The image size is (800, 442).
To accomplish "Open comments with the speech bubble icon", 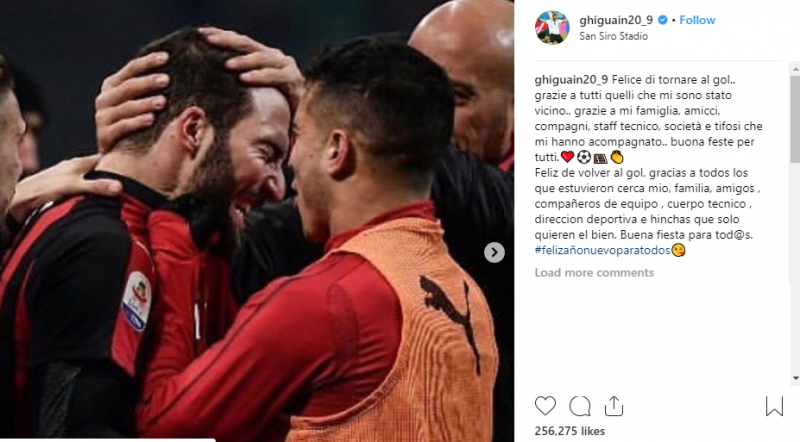I will click(x=580, y=406).
